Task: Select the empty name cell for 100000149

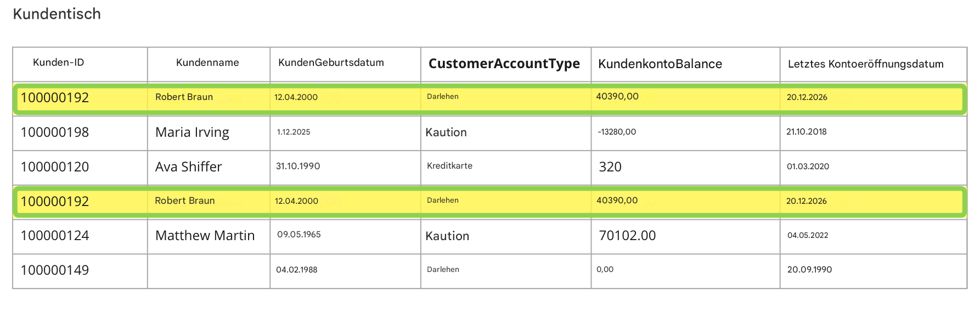Action: coord(209,271)
